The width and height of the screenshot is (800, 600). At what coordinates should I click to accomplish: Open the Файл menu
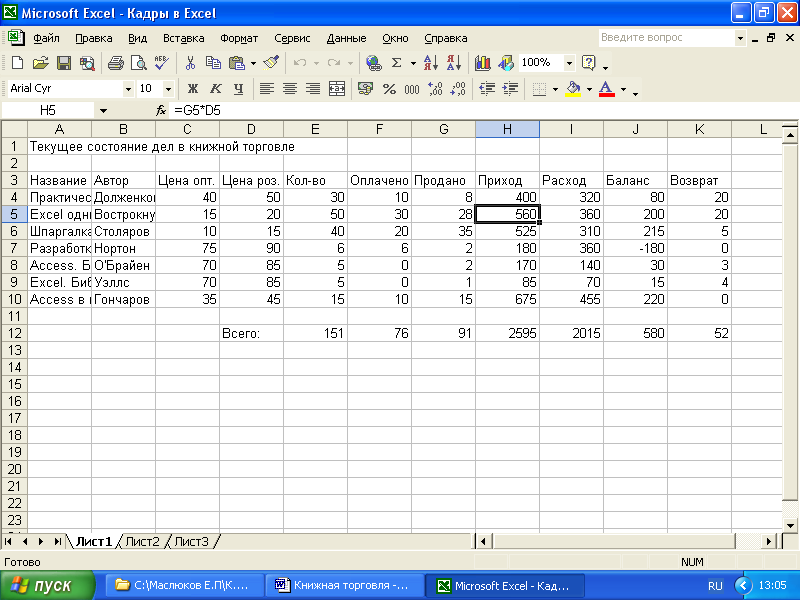(x=46, y=38)
